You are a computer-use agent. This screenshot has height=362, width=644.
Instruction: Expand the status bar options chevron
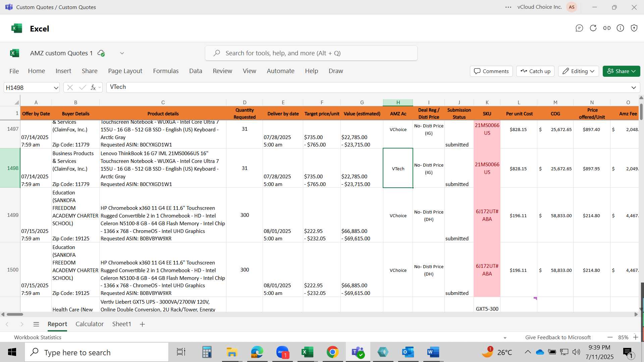tap(505, 338)
